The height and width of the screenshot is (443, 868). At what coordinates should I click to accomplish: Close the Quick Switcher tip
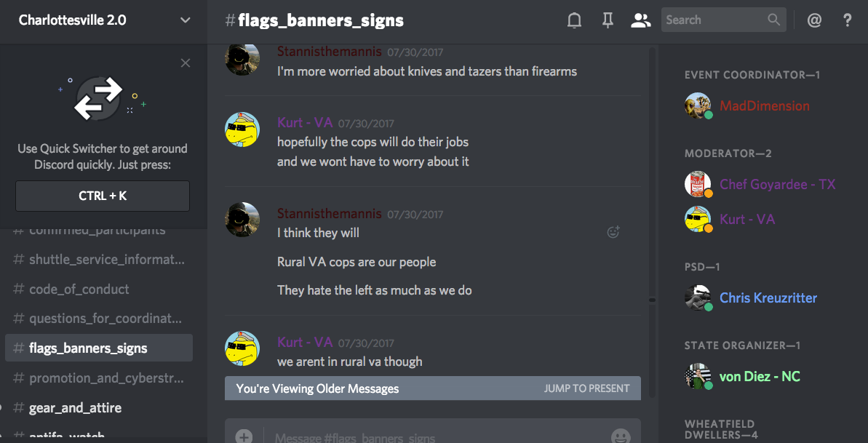click(186, 63)
